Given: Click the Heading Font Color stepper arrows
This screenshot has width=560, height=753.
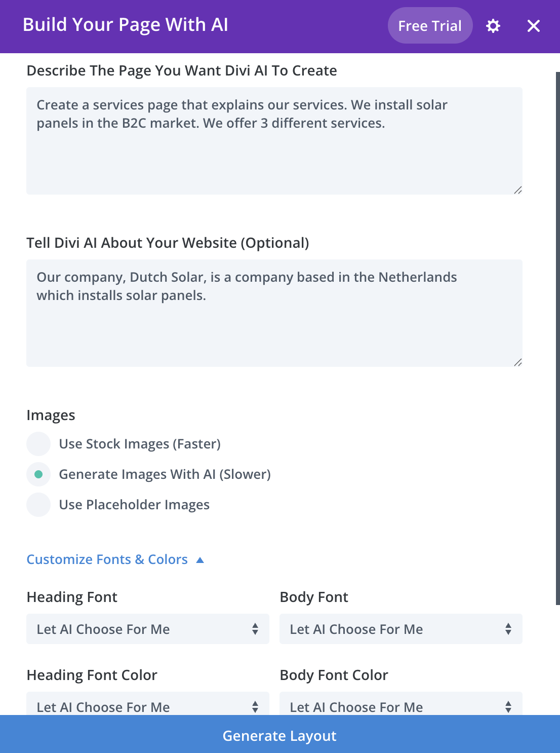Looking at the screenshot, I should click(x=255, y=706).
